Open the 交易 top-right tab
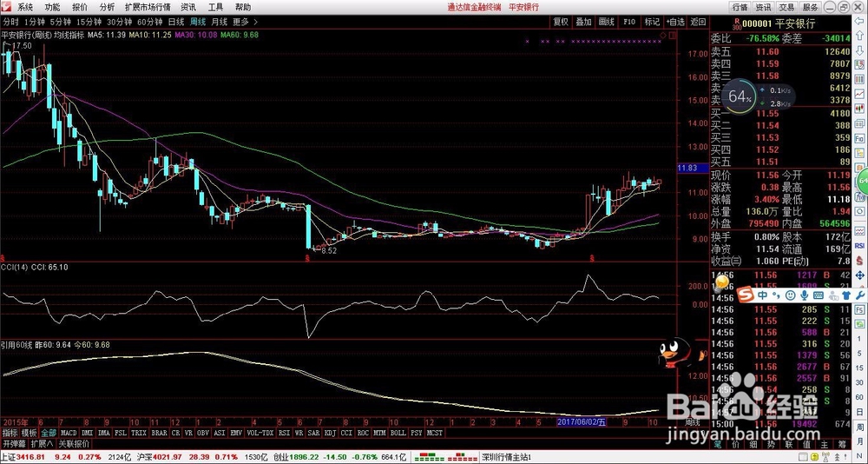 coord(787,7)
